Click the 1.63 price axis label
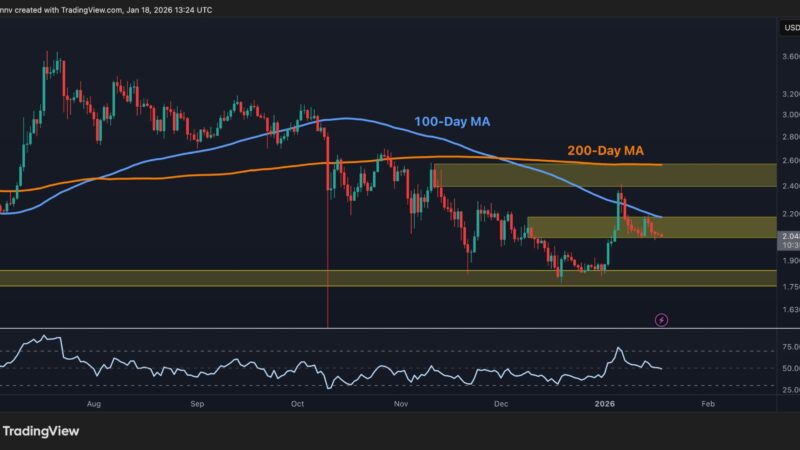The height and width of the screenshot is (450, 800). coord(791,309)
